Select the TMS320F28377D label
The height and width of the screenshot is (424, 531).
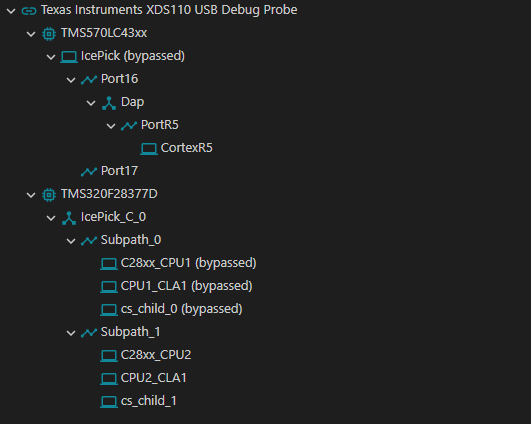click(x=109, y=194)
